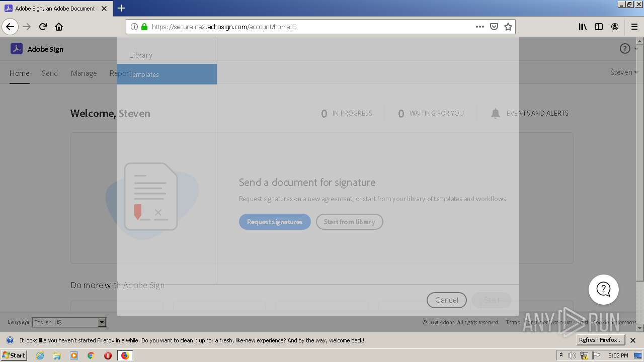Click the disabled Start button in dialog
This screenshot has width=644, height=362.
click(492, 300)
